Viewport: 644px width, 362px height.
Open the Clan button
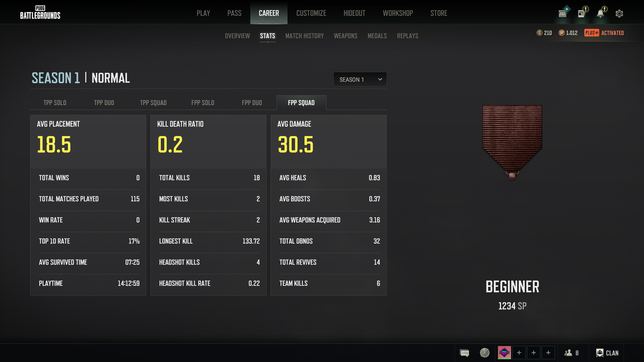[x=607, y=353]
